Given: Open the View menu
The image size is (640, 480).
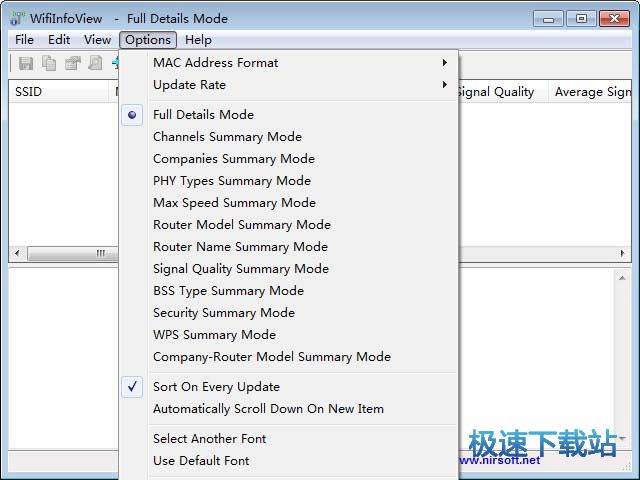Looking at the screenshot, I should pos(97,40).
